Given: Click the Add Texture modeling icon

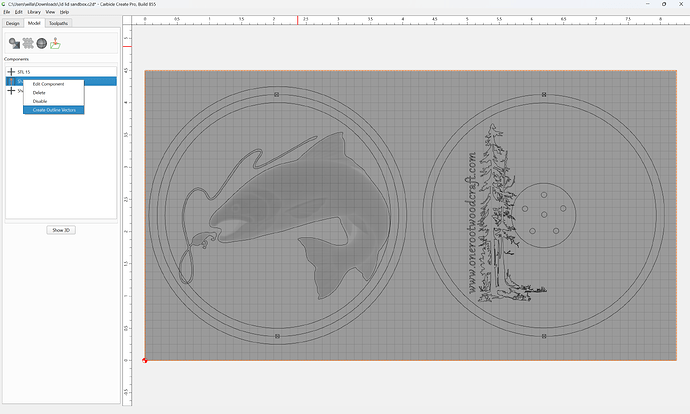Looking at the screenshot, I should (28, 43).
